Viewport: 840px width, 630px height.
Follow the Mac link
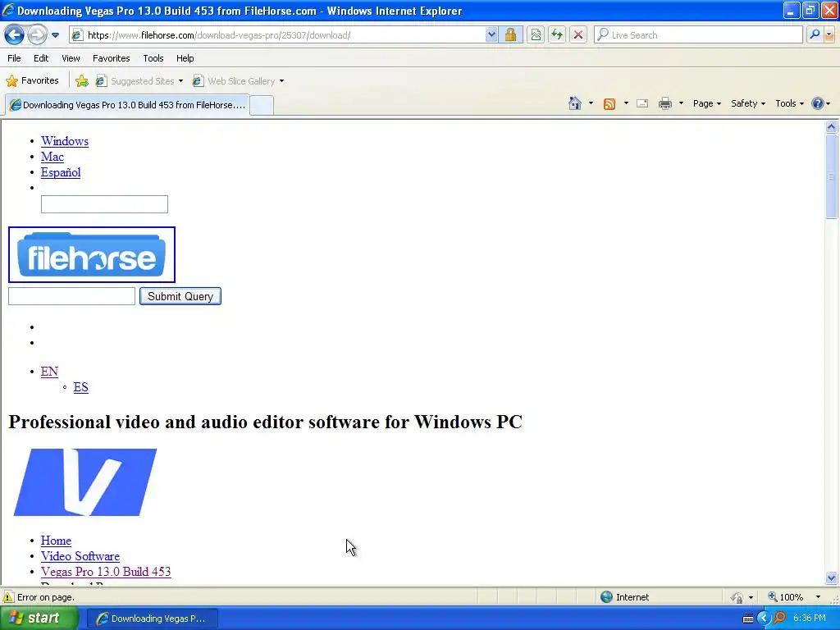click(x=52, y=157)
